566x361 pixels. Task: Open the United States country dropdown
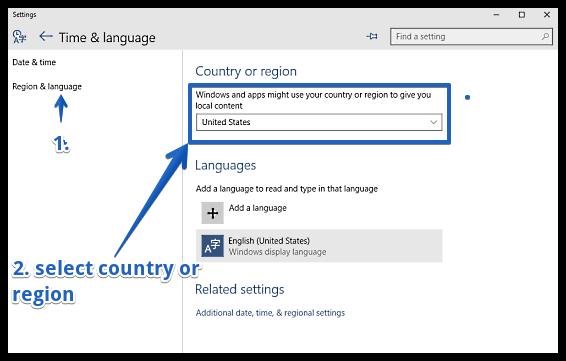click(x=319, y=122)
